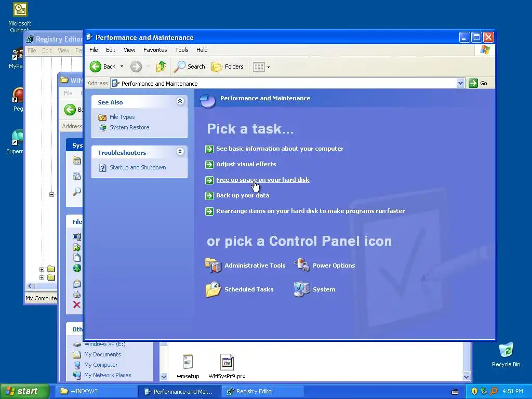The height and width of the screenshot is (399, 532).
Task: Open My Network Places in Other Places
Action: click(108, 375)
